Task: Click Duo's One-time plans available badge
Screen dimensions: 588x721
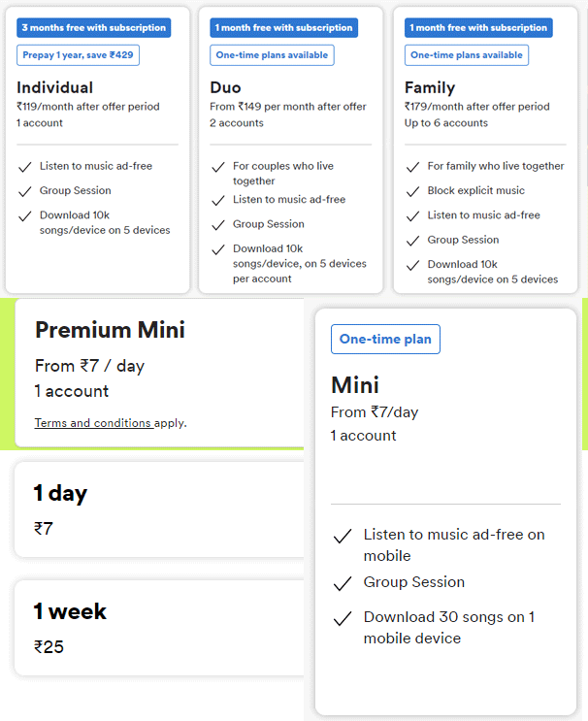Action: pos(272,55)
